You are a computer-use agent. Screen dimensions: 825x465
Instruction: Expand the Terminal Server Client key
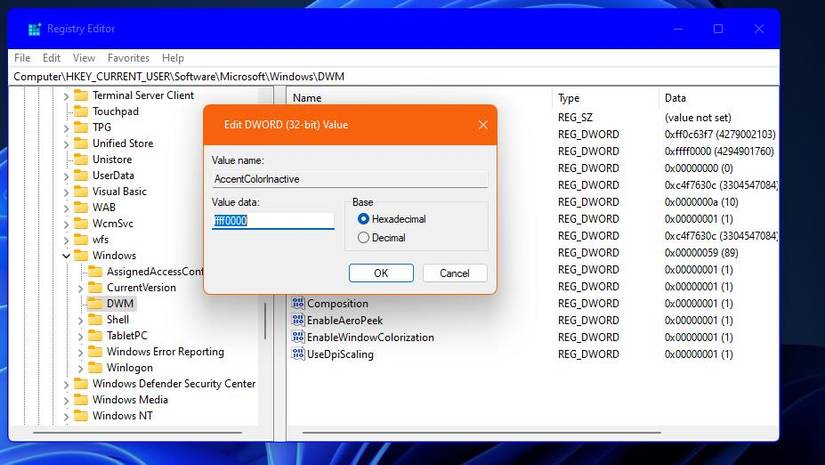point(66,96)
